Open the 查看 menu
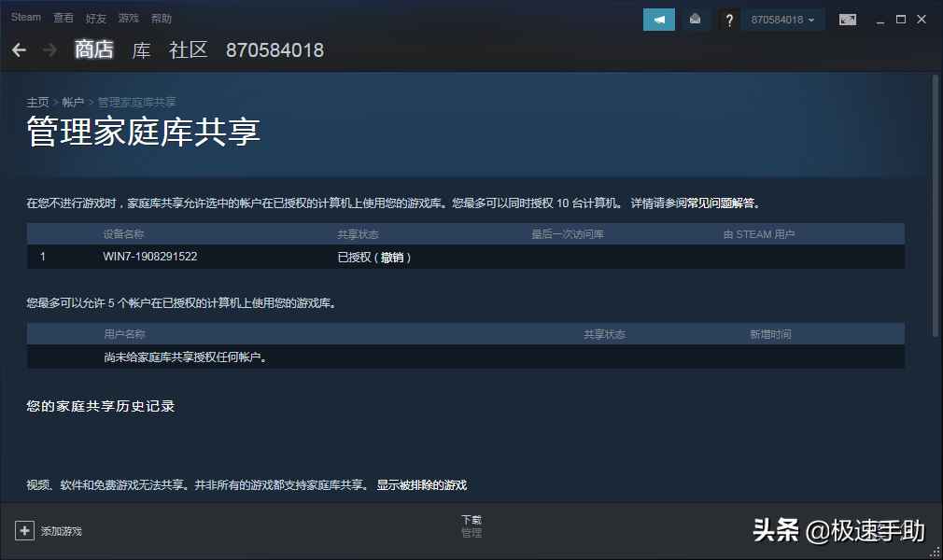 pos(63,18)
